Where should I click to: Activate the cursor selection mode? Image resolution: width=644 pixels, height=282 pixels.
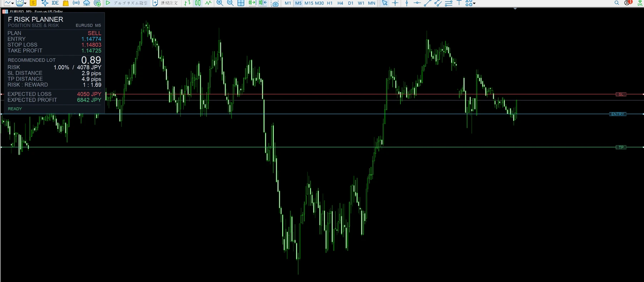click(385, 3)
